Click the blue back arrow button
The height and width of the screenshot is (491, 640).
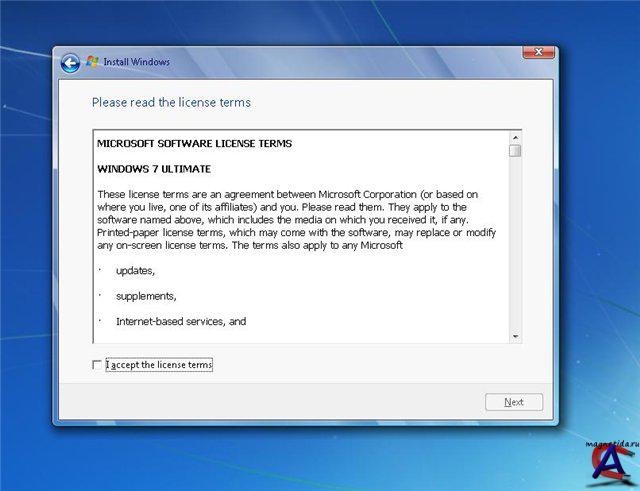point(70,63)
